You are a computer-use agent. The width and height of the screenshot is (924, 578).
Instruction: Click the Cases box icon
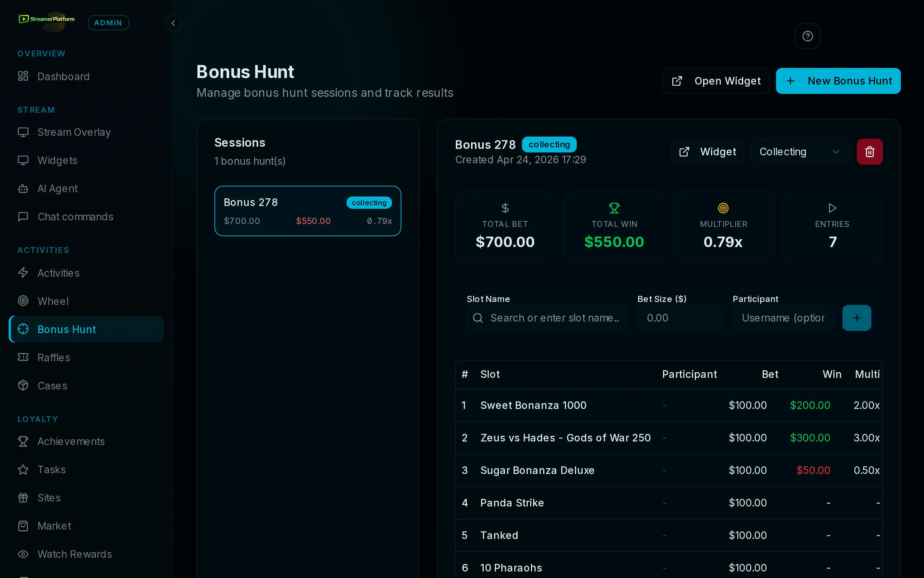[x=23, y=385]
